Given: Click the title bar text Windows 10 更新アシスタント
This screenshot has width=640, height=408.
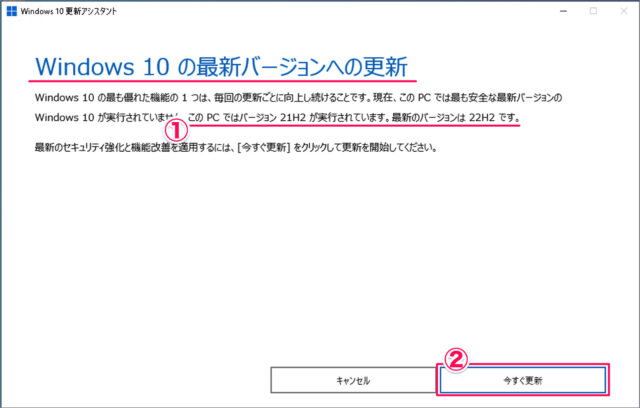Looking at the screenshot, I should (x=69, y=11).
